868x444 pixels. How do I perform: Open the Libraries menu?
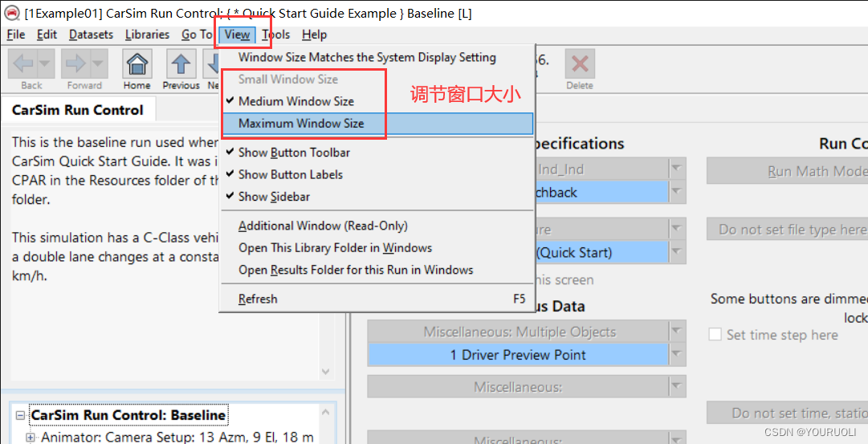pyautogui.click(x=147, y=35)
